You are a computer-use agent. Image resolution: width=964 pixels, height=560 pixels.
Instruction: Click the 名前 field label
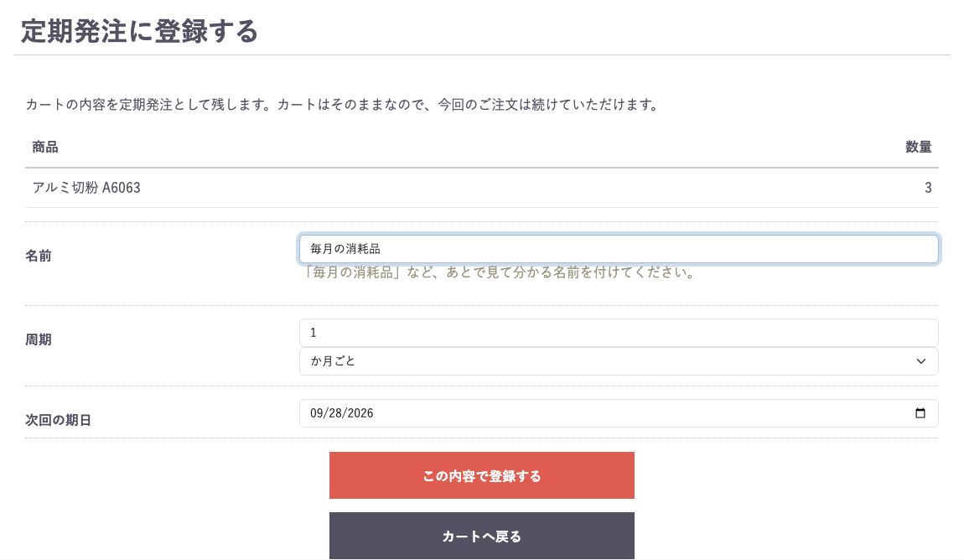[38, 256]
